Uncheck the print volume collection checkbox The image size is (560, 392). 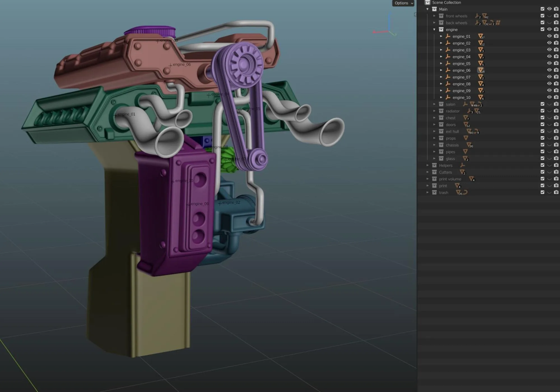pyautogui.click(x=542, y=179)
